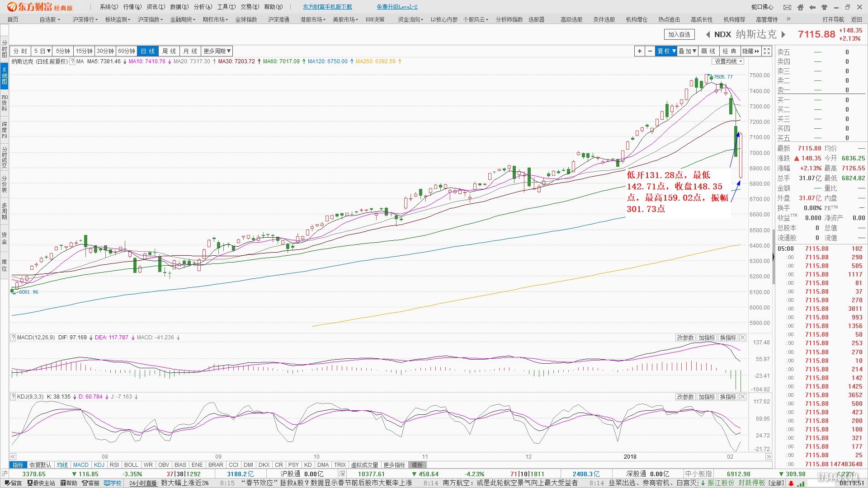Open the 分时图 side tab
Screen dimensions: 868x488
coord(5,49)
